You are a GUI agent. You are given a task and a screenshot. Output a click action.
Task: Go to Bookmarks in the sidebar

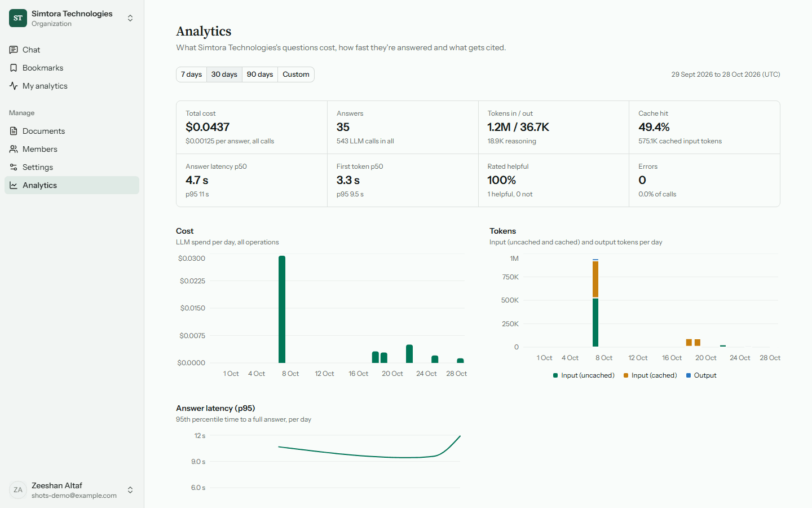pyautogui.click(x=72, y=68)
